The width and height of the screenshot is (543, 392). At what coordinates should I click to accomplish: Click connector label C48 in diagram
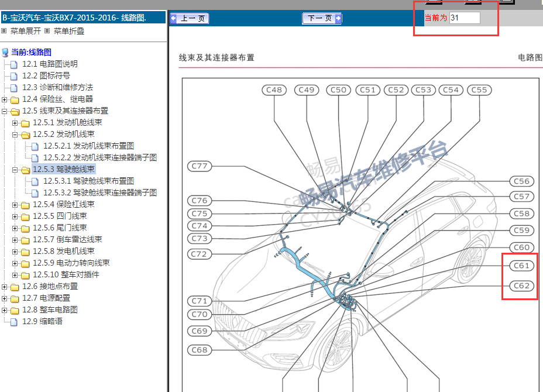coord(274,90)
